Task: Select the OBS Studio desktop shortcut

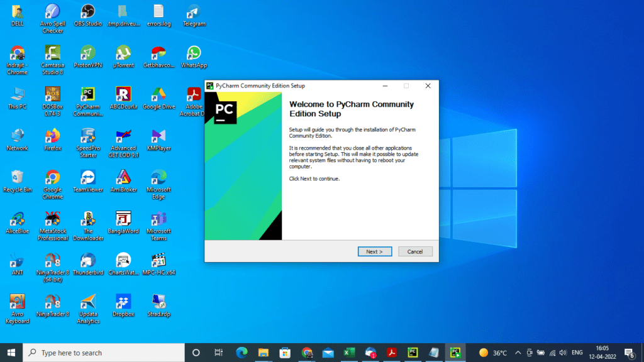Action: click(x=88, y=16)
